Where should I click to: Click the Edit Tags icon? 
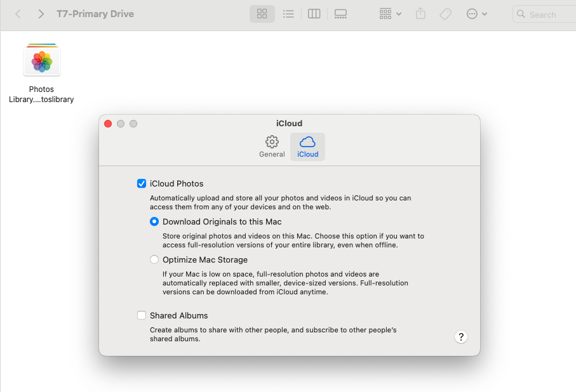446,15
